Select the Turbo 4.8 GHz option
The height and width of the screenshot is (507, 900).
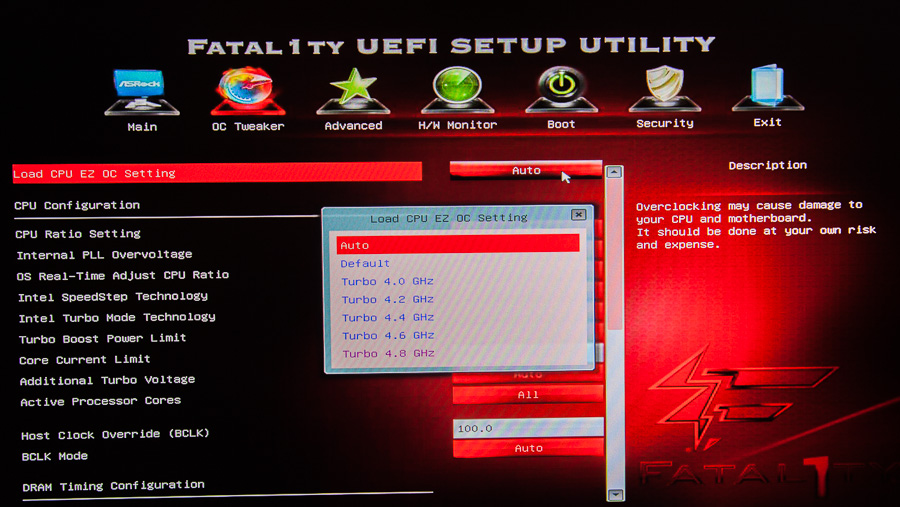point(387,354)
